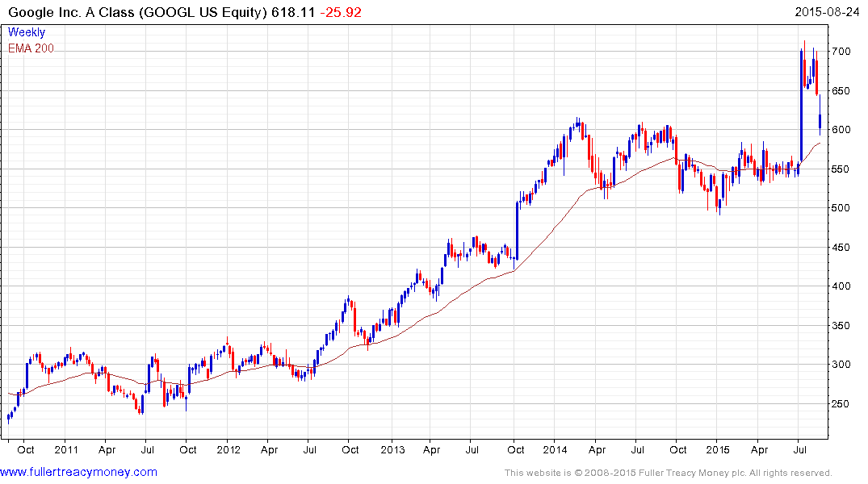The height and width of the screenshot is (484, 868).
Task: Click the 2015 year label on time axis
Action: [x=718, y=449]
